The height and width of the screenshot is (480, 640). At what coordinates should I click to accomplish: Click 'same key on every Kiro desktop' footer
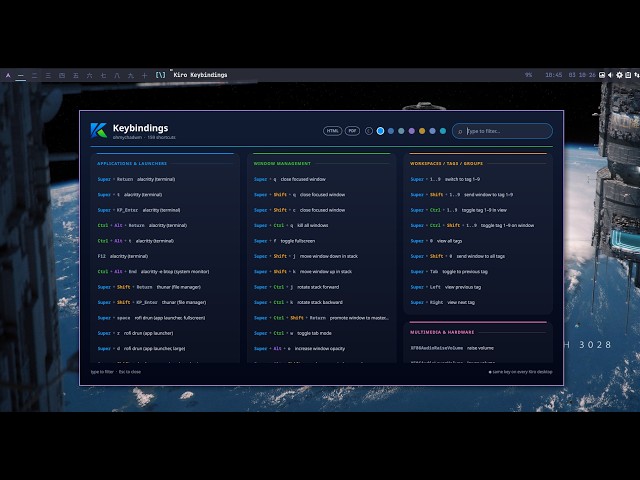point(521,372)
